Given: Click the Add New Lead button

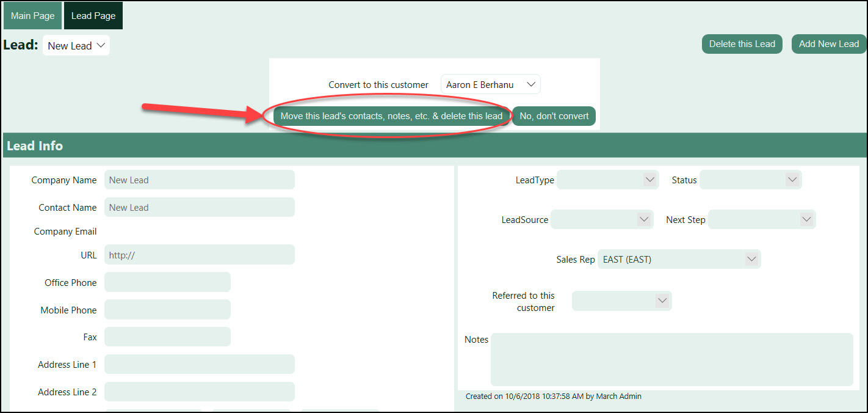Looking at the screenshot, I should pos(828,44).
